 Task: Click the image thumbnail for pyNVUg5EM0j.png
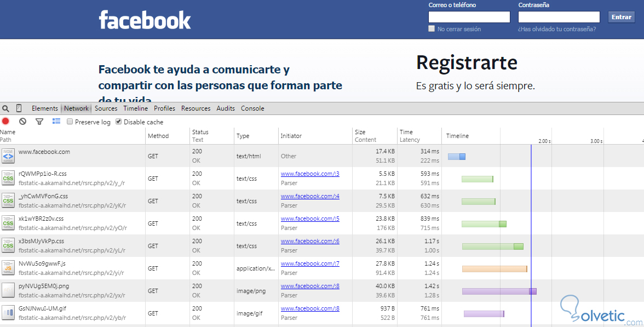click(8, 290)
